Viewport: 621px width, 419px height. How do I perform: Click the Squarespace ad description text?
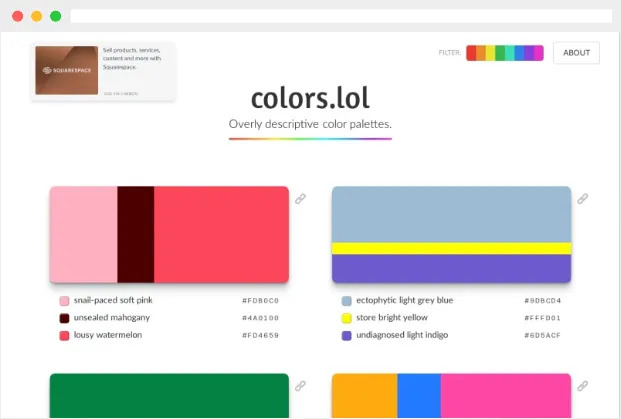coord(132,59)
